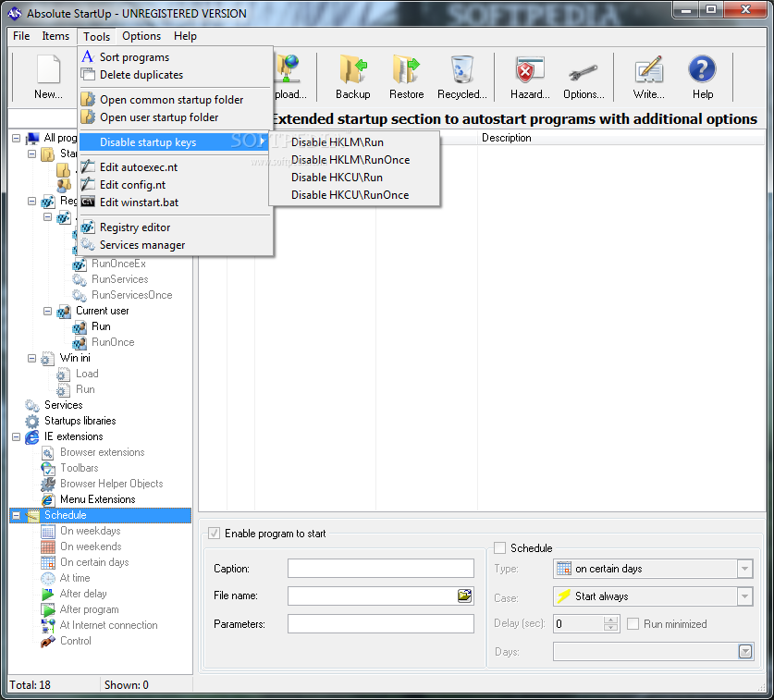774x700 pixels.
Task: Select Browser extensions tree item
Action: pyautogui.click(x=102, y=452)
